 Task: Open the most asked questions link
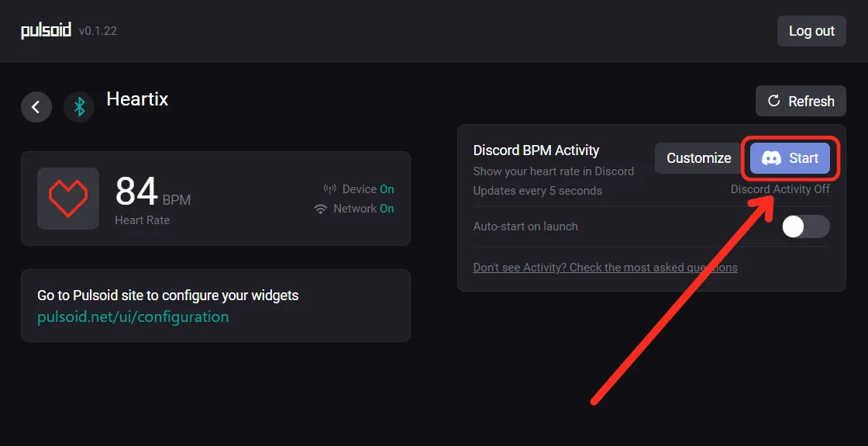coord(605,268)
